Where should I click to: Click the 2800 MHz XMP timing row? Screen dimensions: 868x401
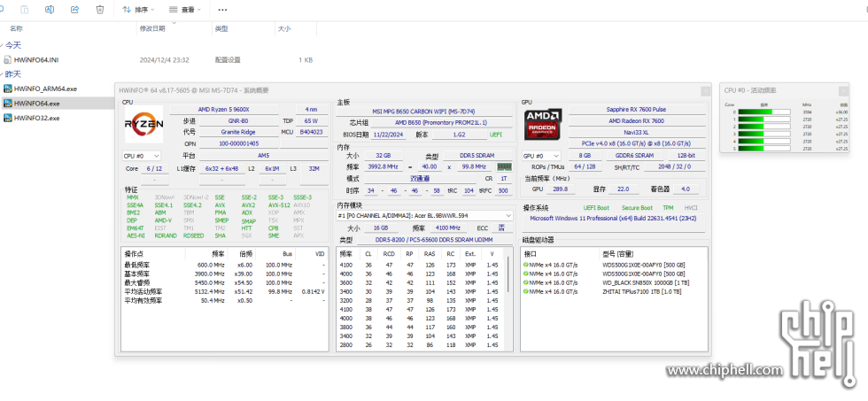pyautogui.click(x=421, y=345)
